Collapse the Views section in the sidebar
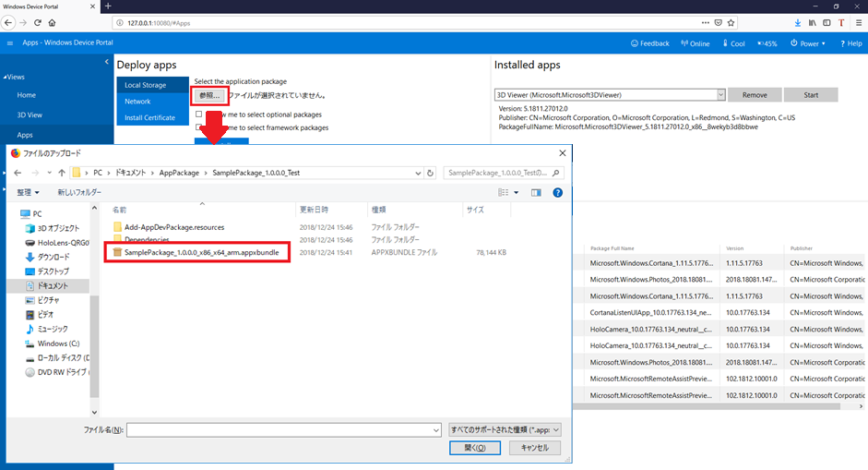 tap(15, 77)
